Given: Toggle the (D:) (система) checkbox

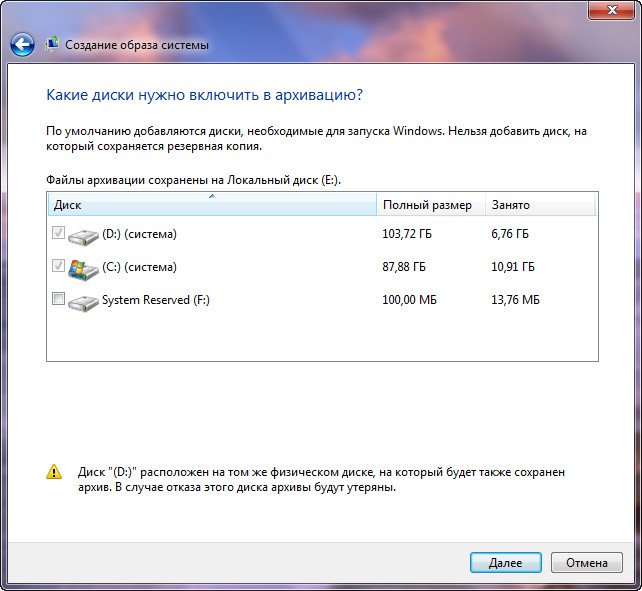Looking at the screenshot, I should point(58,233).
